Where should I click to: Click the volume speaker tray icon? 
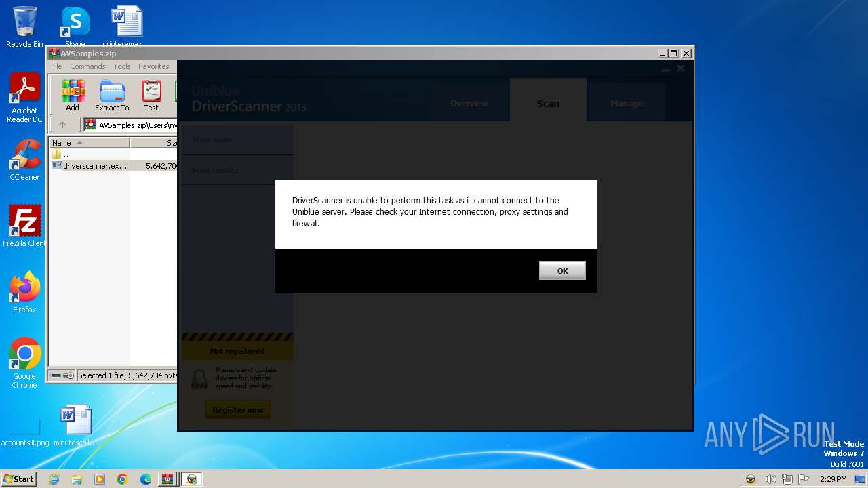770,479
